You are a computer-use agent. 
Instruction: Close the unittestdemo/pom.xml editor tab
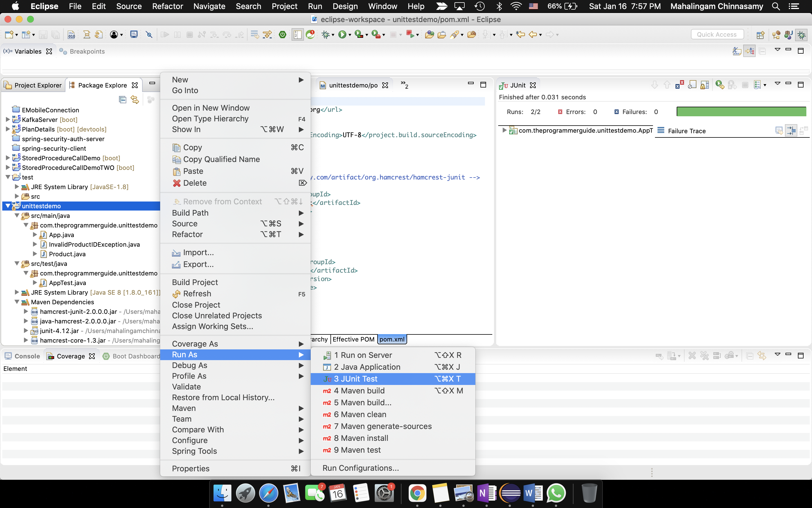(x=385, y=85)
